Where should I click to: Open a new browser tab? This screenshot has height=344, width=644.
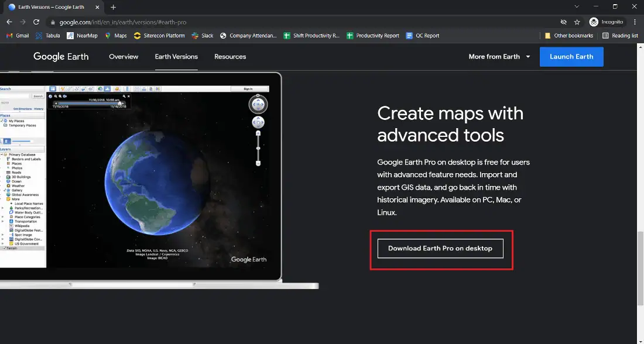114,7
